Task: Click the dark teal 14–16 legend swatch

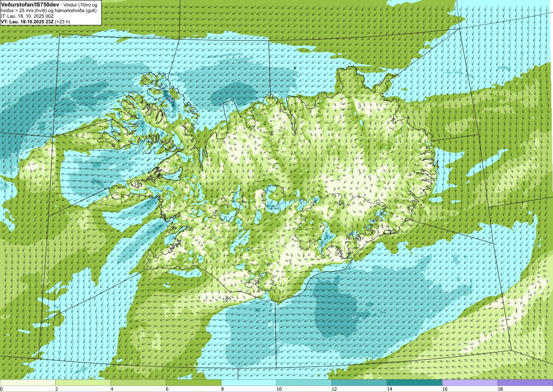Action: pyautogui.click(x=415, y=383)
